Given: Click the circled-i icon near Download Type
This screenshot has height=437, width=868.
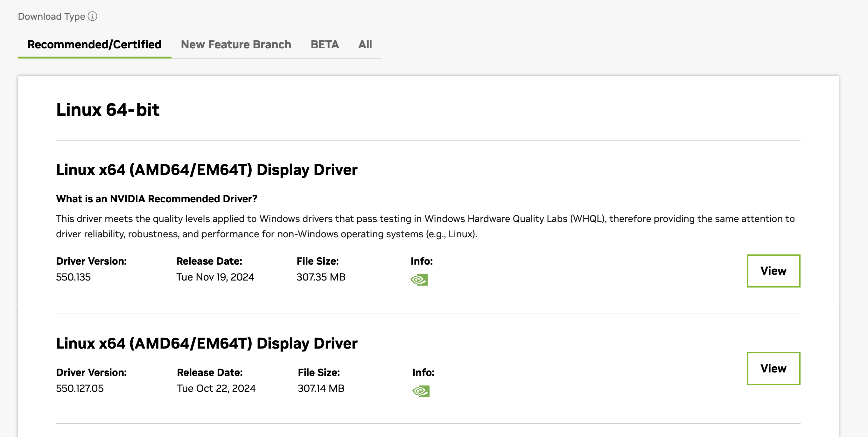Looking at the screenshot, I should 93,16.
